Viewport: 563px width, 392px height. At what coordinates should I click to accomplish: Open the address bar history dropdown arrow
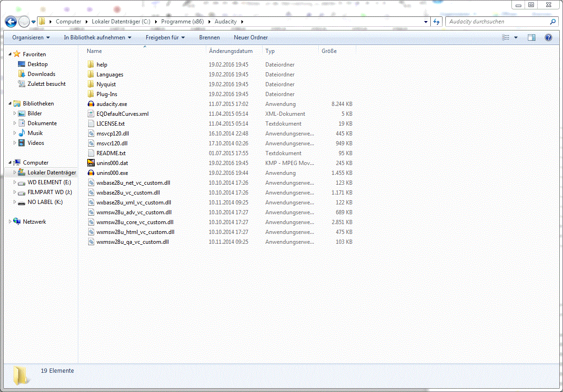426,22
